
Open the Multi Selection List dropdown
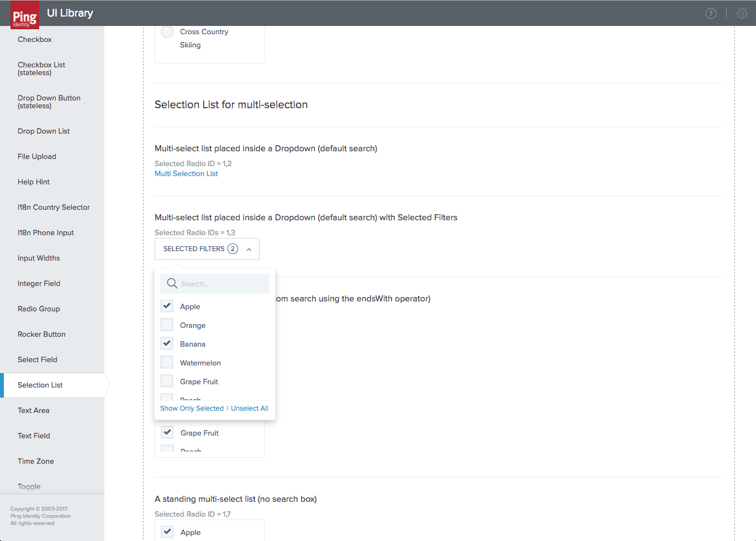pos(186,174)
